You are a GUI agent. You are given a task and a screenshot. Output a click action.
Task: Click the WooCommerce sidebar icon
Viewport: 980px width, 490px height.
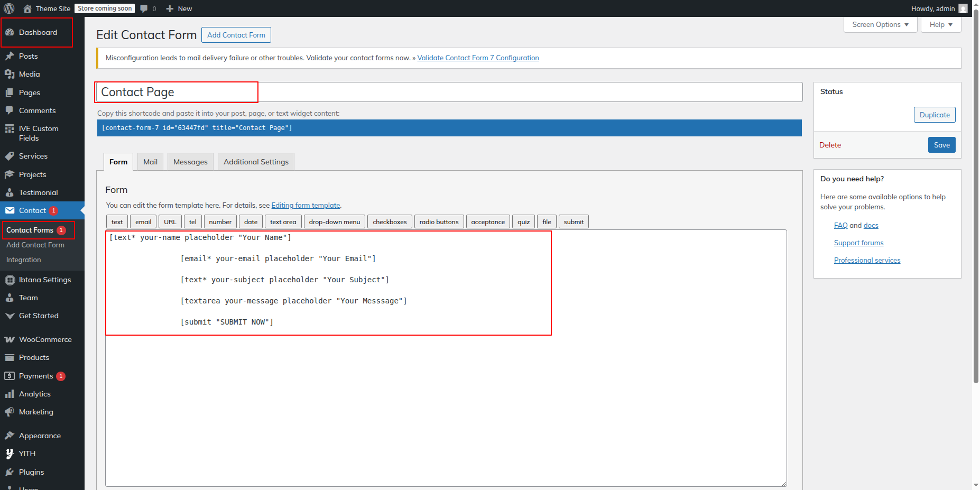pos(10,339)
